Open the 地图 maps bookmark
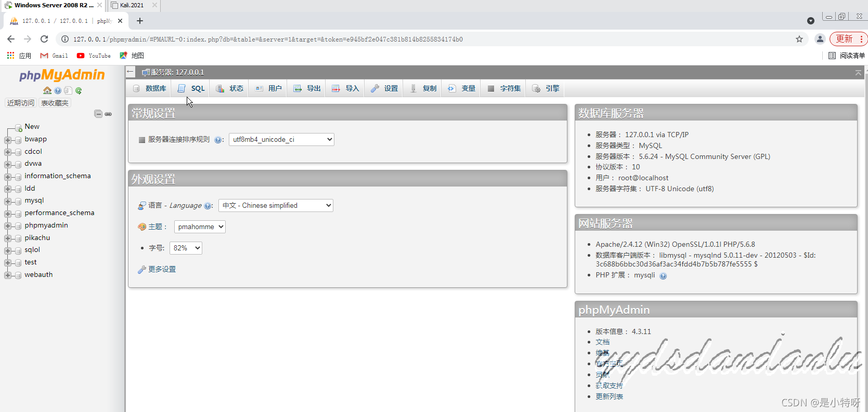This screenshot has width=868, height=412. (x=132, y=56)
